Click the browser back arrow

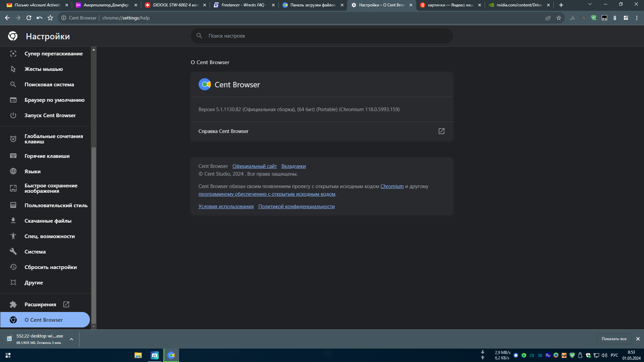[7, 18]
